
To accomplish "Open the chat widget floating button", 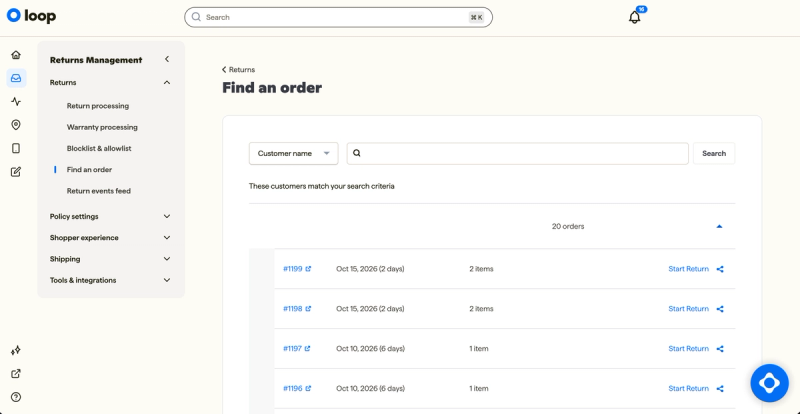I will pos(769,383).
